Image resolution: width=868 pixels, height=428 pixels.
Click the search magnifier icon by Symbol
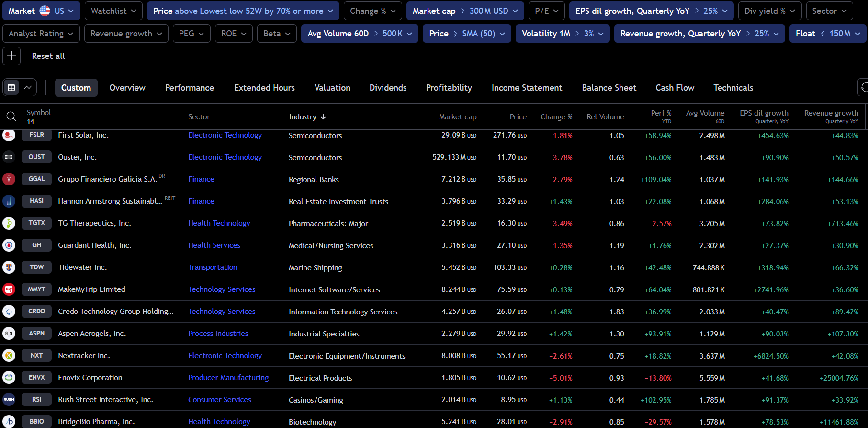pyautogui.click(x=11, y=116)
